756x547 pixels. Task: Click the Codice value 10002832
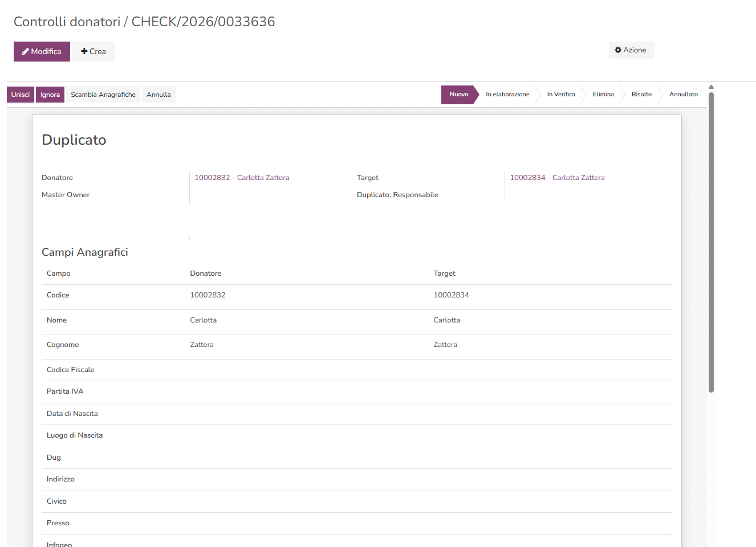pyautogui.click(x=208, y=295)
